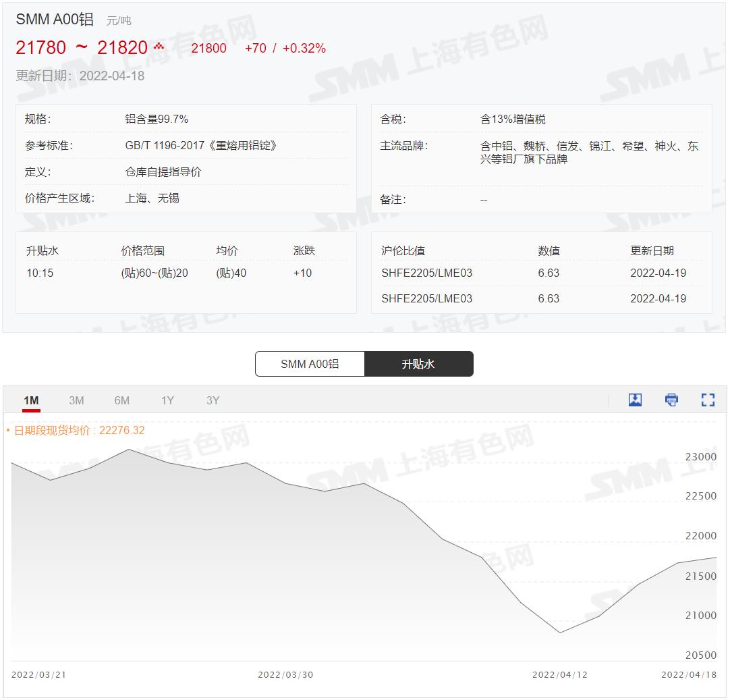
Task: Select the 1M time range
Action: click(29, 400)
